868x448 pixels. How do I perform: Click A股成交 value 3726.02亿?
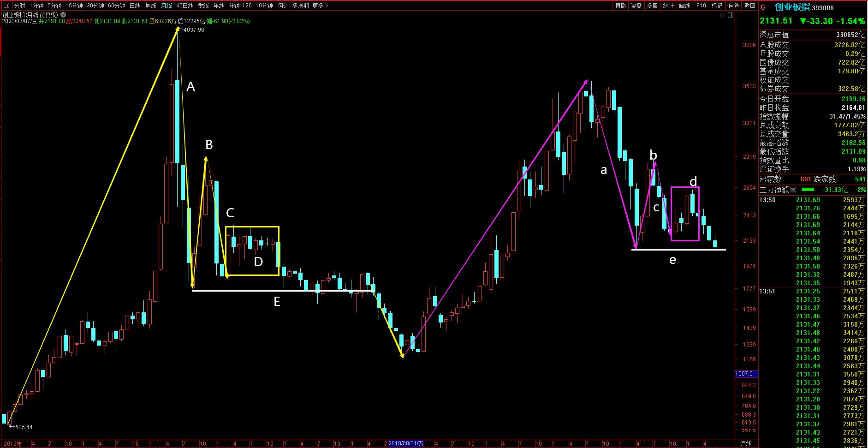click(x=850, y=45)
